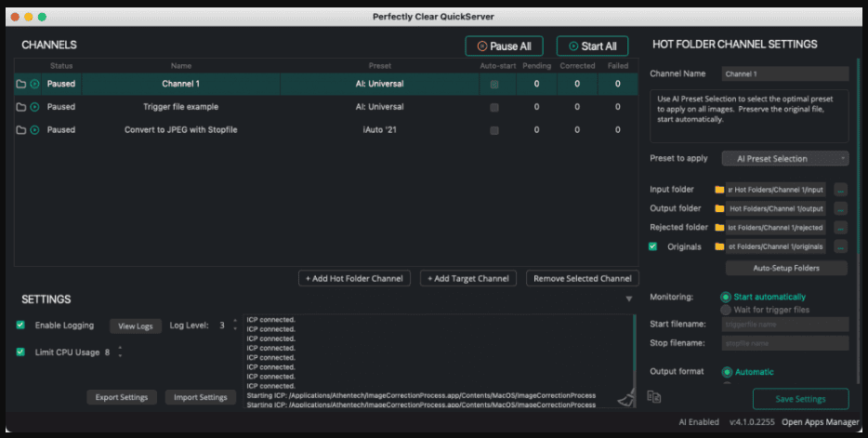868x438 pixels.
Task: Click the AI Enabled status text
Action: coord(699,422)
